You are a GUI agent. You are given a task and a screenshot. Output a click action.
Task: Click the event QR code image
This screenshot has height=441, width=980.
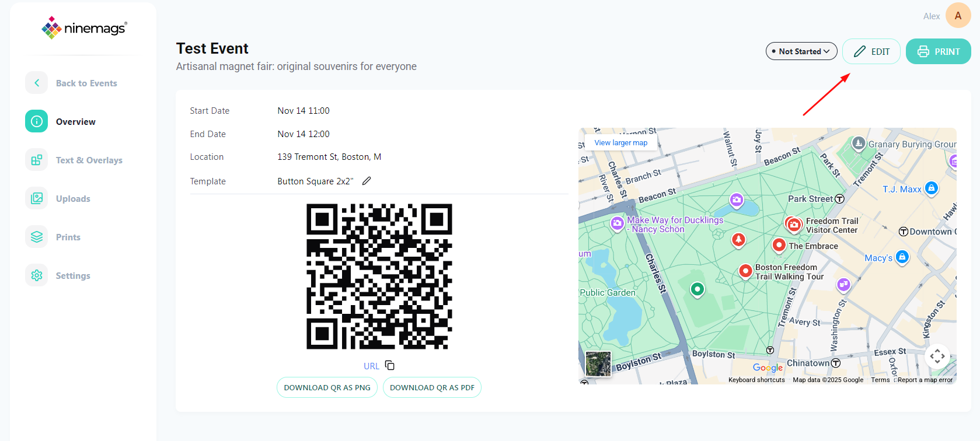pos(379,276)
